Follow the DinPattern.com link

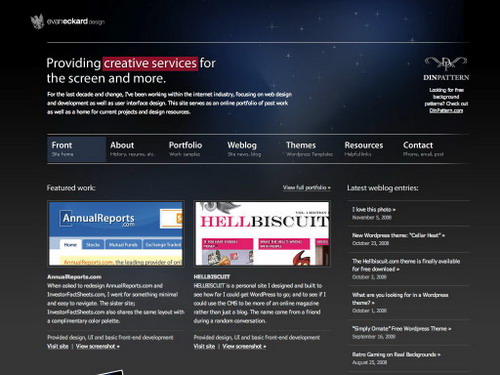[446, 111]
